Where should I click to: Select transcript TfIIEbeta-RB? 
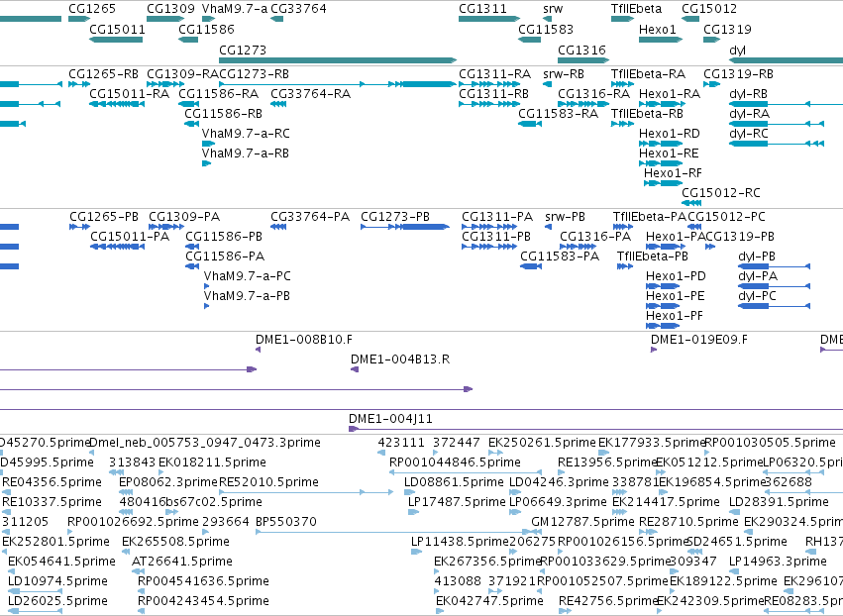pos(647,114)
